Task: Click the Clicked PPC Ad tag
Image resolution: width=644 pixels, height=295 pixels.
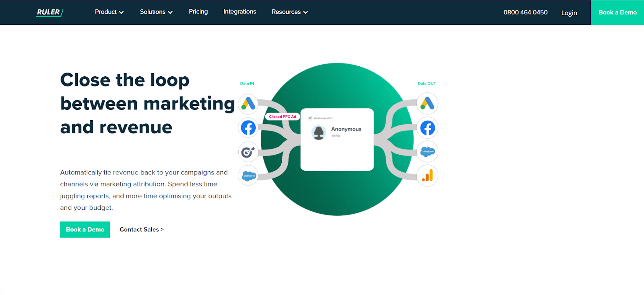Action: tap(283, 117)
